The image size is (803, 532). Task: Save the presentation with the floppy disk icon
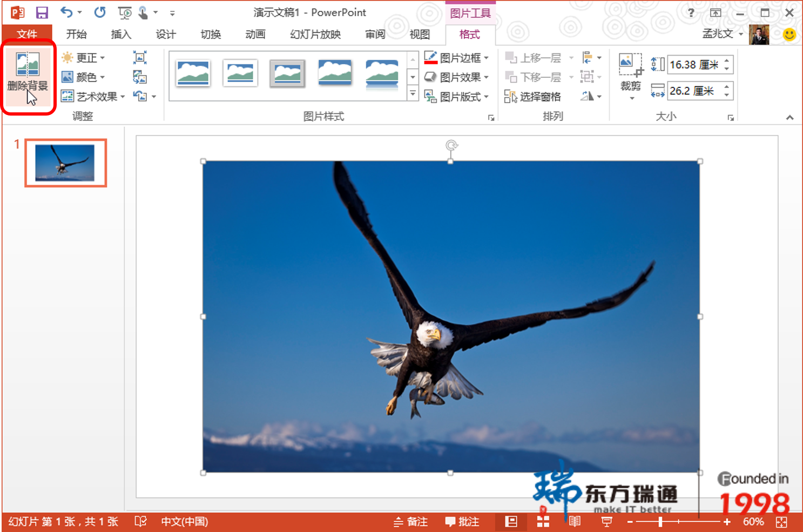click(x=42, y=12)
